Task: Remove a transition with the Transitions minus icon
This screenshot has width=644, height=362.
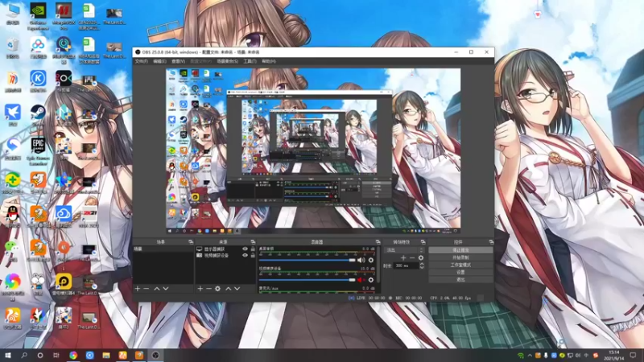Action: tap(412, 257)
